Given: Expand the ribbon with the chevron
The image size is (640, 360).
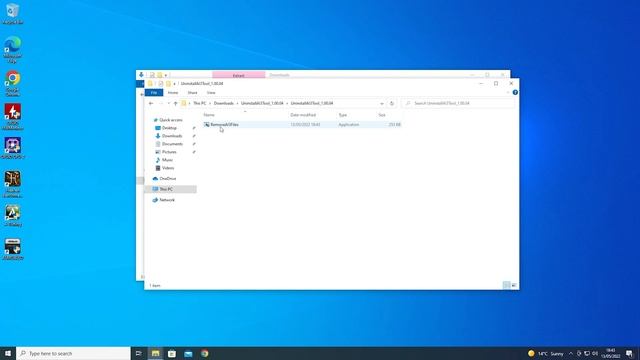Looking at the screenshot, I should coord(507,93).
